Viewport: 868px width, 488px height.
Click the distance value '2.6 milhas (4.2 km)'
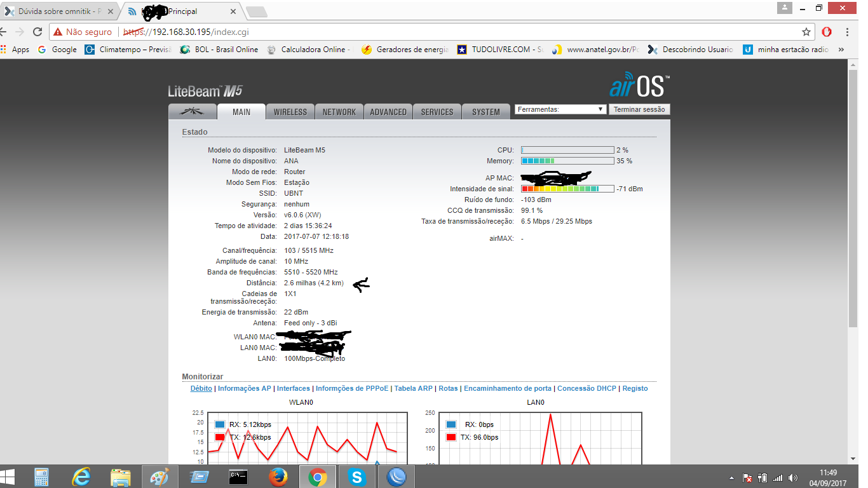(314, 283)
